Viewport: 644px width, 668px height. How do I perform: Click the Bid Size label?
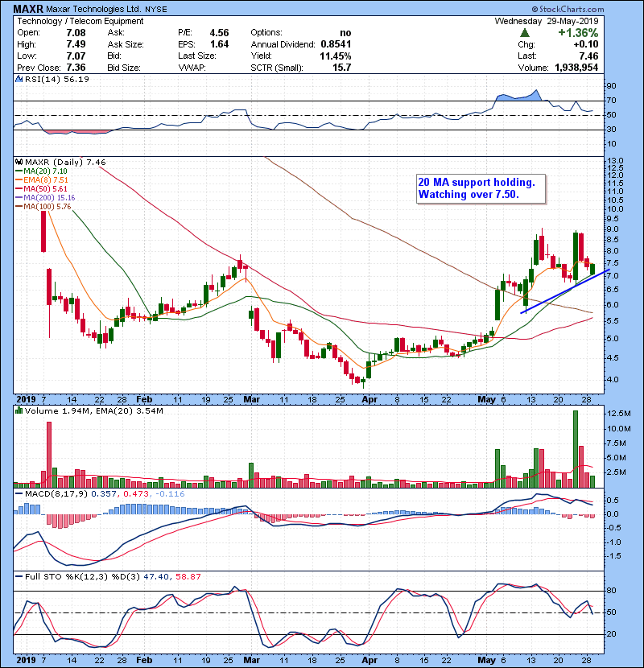pos(124,68)
